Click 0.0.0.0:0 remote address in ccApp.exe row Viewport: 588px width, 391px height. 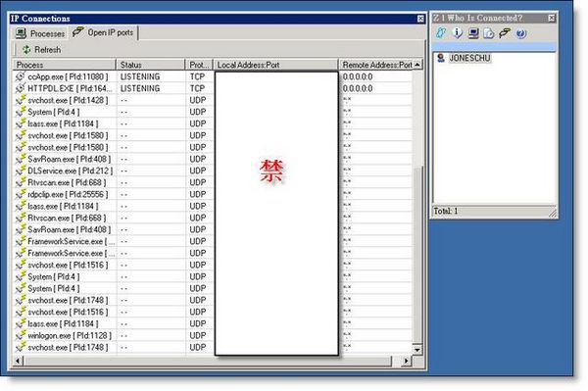(x=358, y=76)
